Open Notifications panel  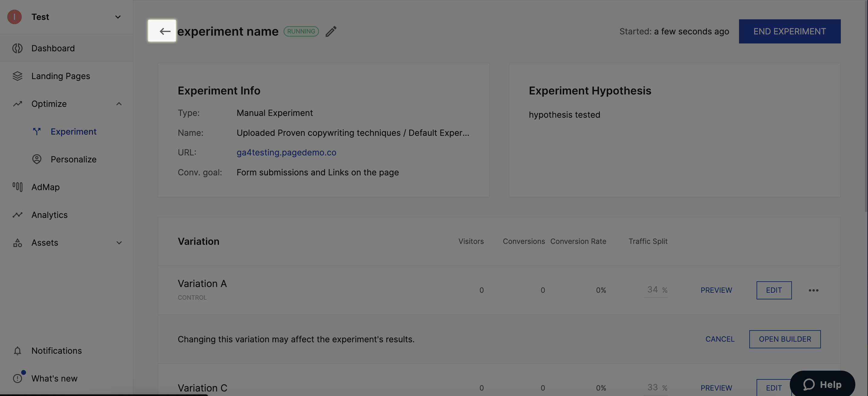66,350
